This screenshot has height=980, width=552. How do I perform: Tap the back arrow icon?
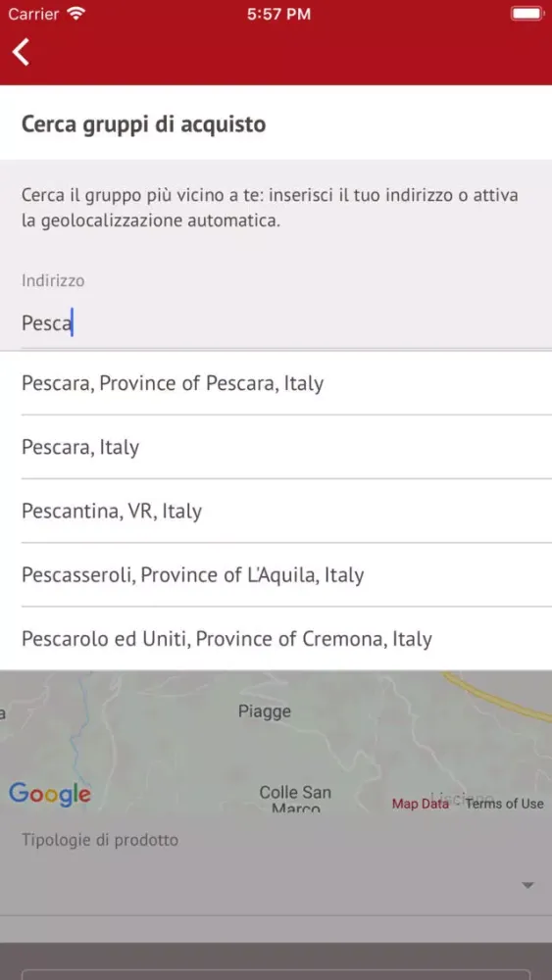click(22, 52)
